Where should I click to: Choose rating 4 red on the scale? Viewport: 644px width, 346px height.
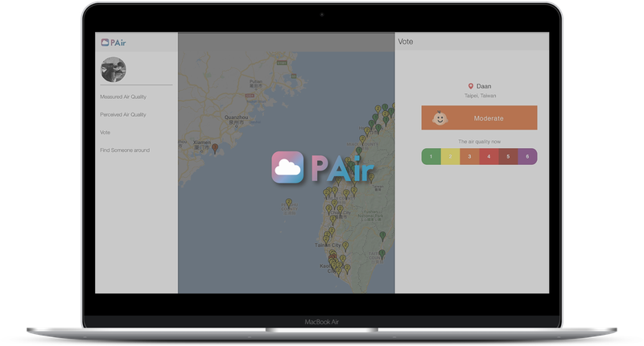(x=489, y=156)
